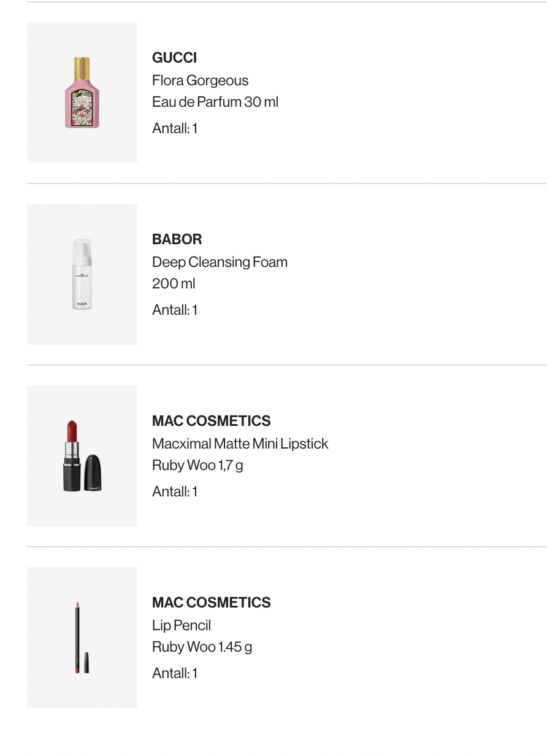Select MAC COSMETICS heading above Lip Pencil

pos(212,603)
